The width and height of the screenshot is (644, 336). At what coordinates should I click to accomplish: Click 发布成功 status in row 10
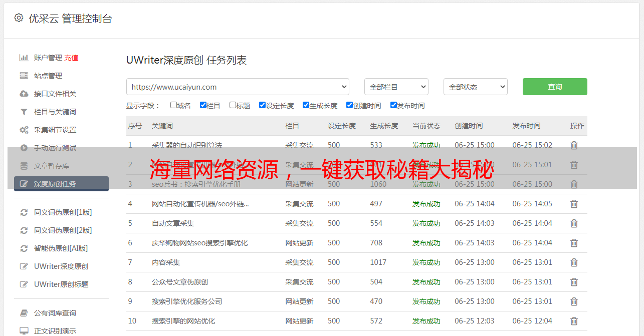tap(426, 321)
